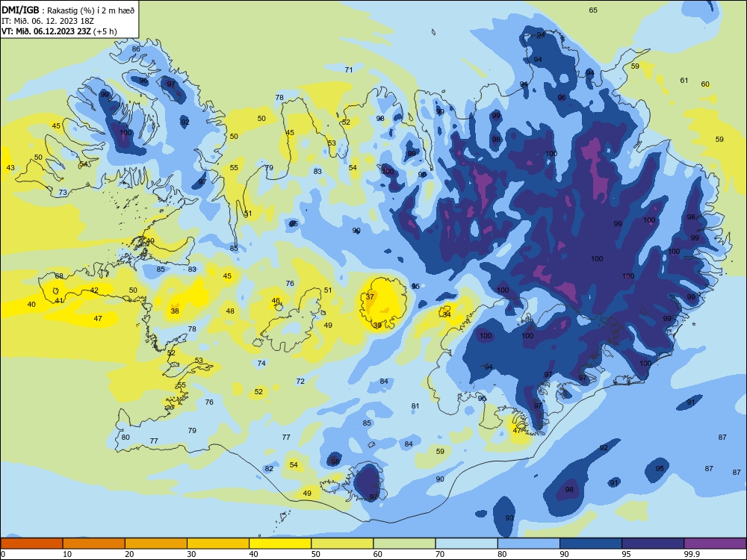Click the pale yellow 50–60 legend swatch
Image resolution: width=747 pixels, height=560 pixels.
point(343,544)
